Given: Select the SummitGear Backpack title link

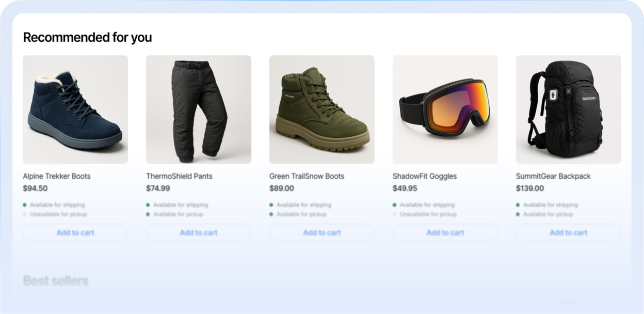Looking at the screenshot, I should pos(553,176).
